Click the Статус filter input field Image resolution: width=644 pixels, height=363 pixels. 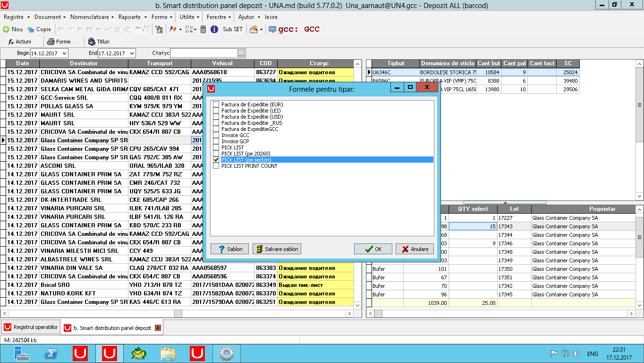[x=203, y=53]
